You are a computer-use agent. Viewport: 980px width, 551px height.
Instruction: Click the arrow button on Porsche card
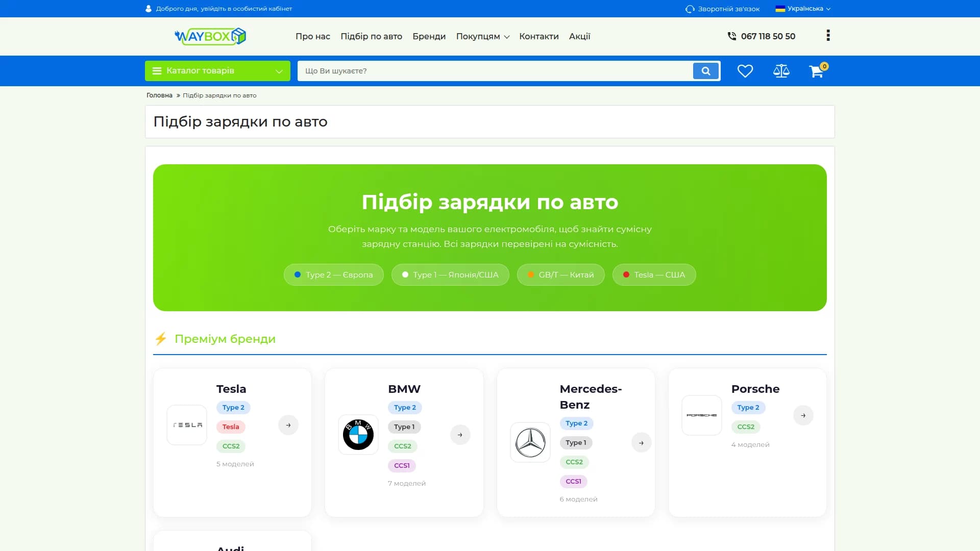point(803,415)
